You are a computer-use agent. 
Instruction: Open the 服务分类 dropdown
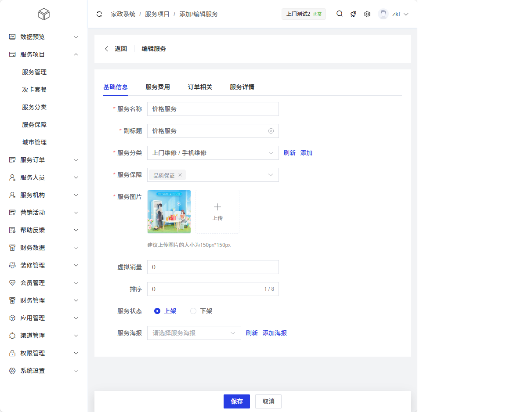tap(213, 153)
